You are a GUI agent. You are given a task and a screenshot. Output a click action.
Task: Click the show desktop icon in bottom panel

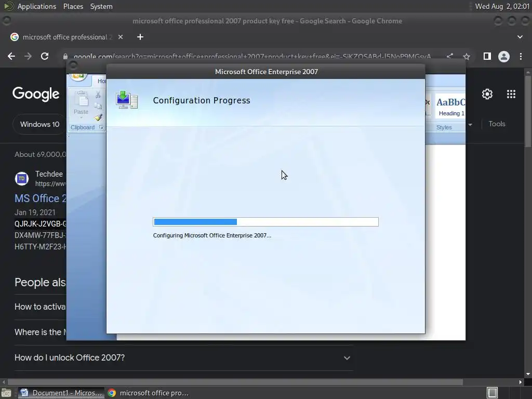[6, 393]
